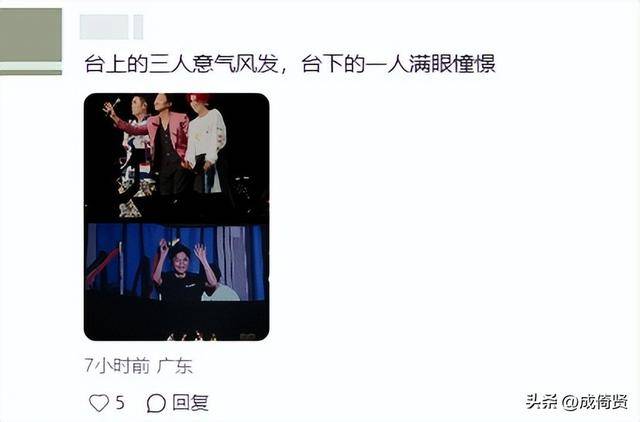Click the 7小时前 timestamp
The width and height of the screenshot is (640, 422).
click(117, 365)
